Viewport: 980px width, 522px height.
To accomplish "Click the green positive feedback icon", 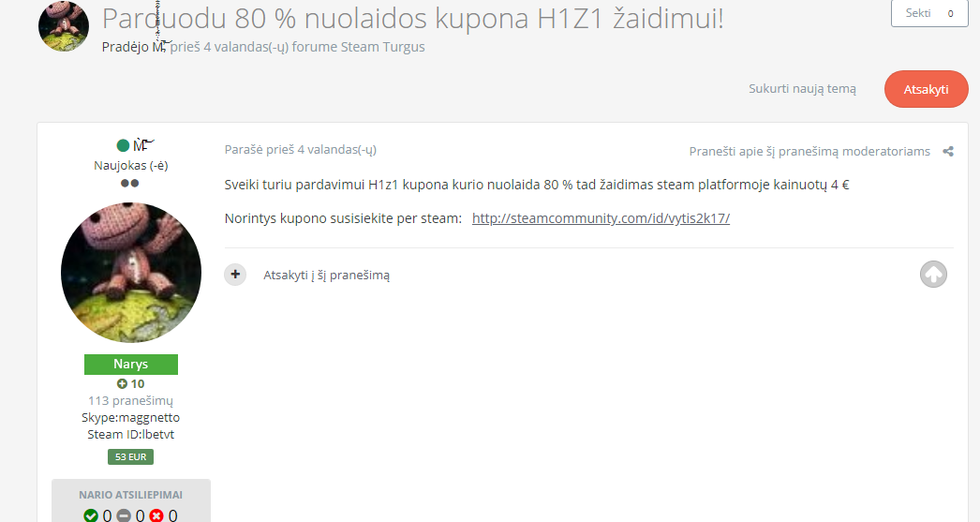I will coord(91,515).
